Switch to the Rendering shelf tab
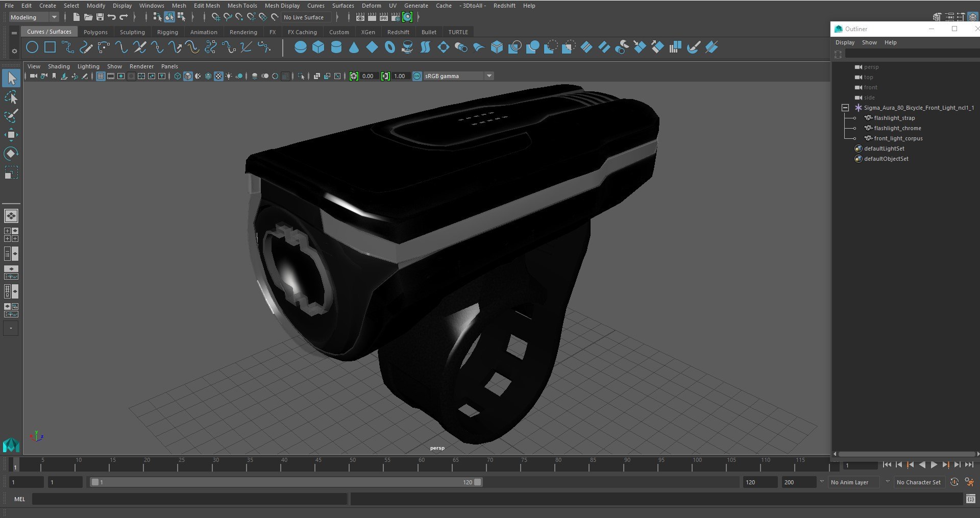The width and height of the screenshot is (980, 518). click(x=243, y=32)
